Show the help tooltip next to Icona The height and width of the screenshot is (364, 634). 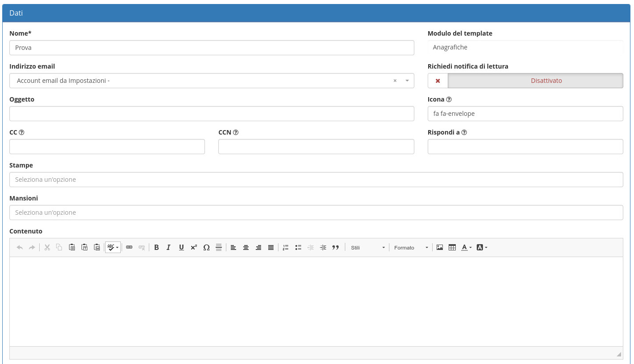tap(449, 99)
